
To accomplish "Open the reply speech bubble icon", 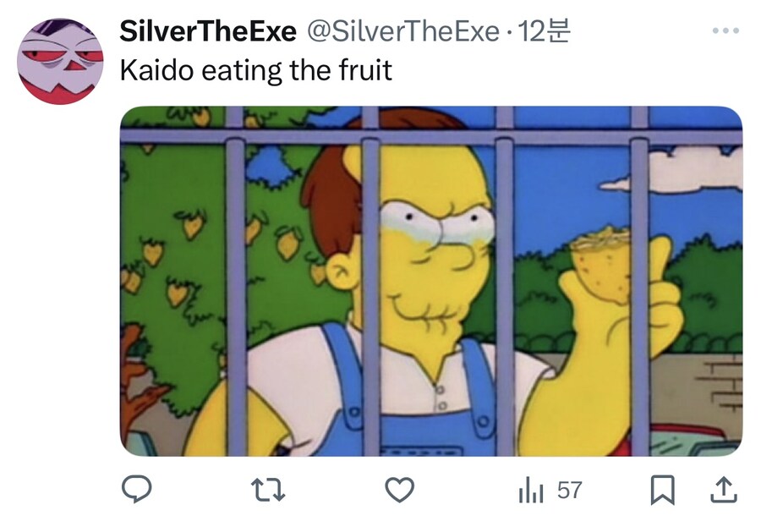I will click(136, 489).
